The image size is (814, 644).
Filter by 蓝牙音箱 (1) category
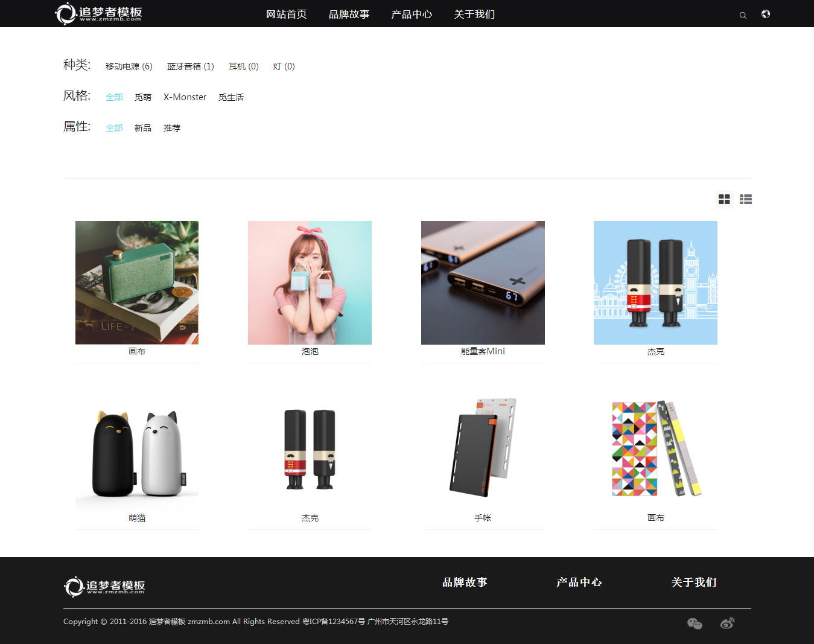pyautogui.click(x=190, y=66)
